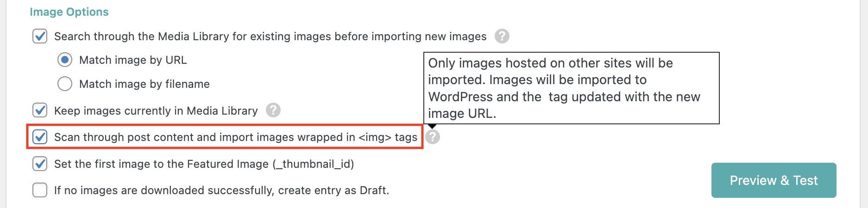This screenshot has width=868, height=208.
Task: Uncheck the Set first image as Featured checkbox
Action: click(x=40, y=164)
